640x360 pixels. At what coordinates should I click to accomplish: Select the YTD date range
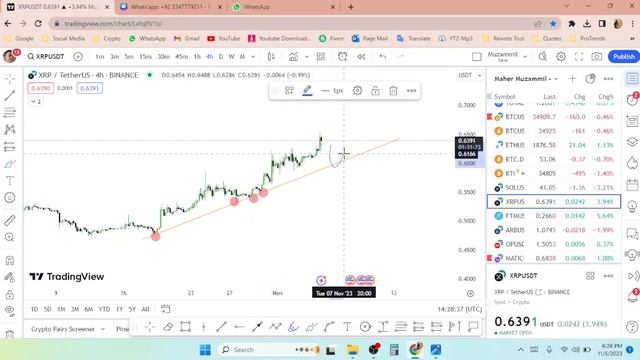pyautogui.click(x=104, y=309)
